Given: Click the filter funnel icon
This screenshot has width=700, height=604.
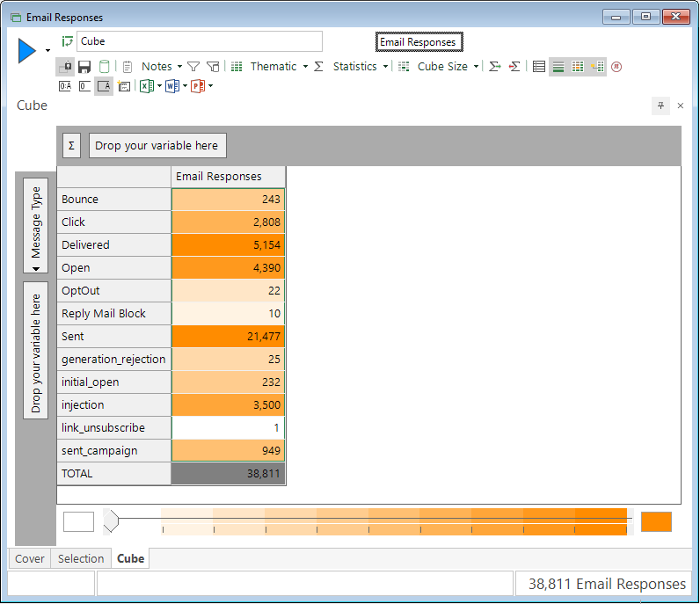Looking at the screenshot, I should (193, 67).
